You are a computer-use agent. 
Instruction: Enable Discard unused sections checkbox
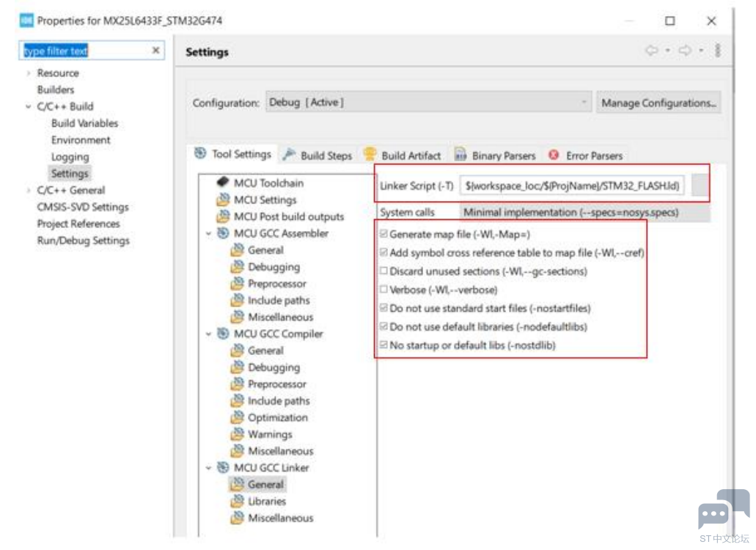[x=383, y=271]
